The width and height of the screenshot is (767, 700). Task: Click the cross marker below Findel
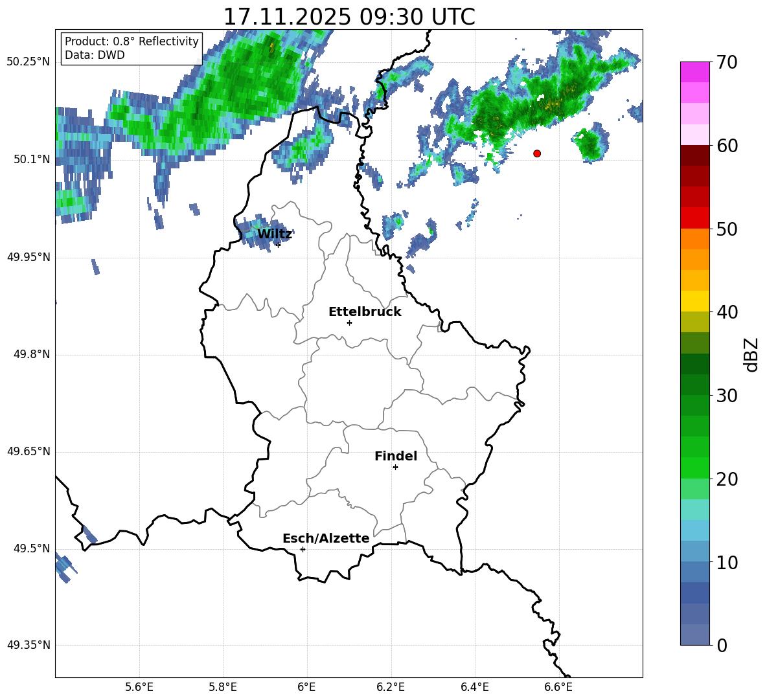click(x=395, y=468)
